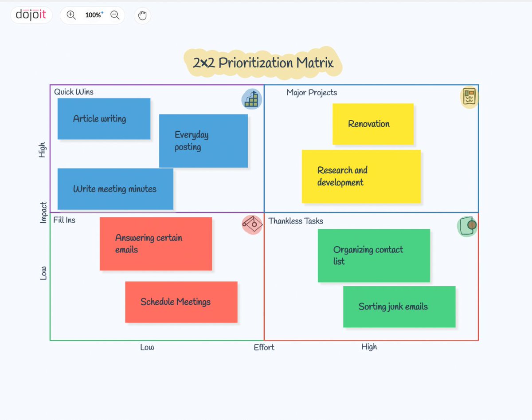Click the Low label on impact axis
The width and height of the screenshot is (532, 420).
[x=43, y=273]
